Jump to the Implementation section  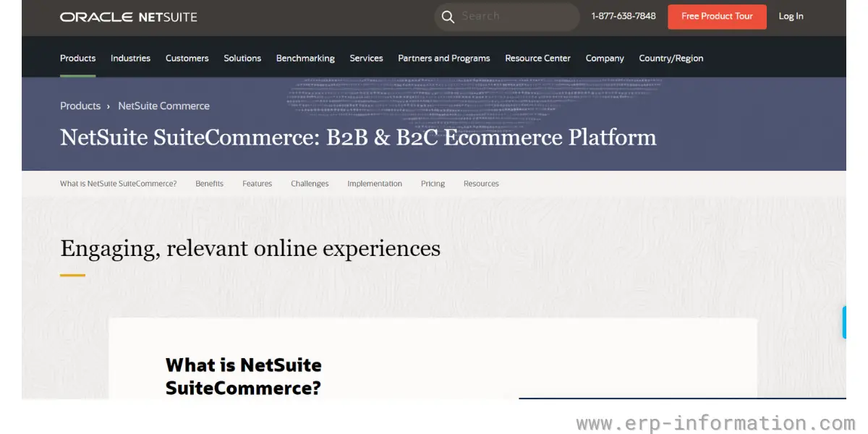[x=375, y=184]
